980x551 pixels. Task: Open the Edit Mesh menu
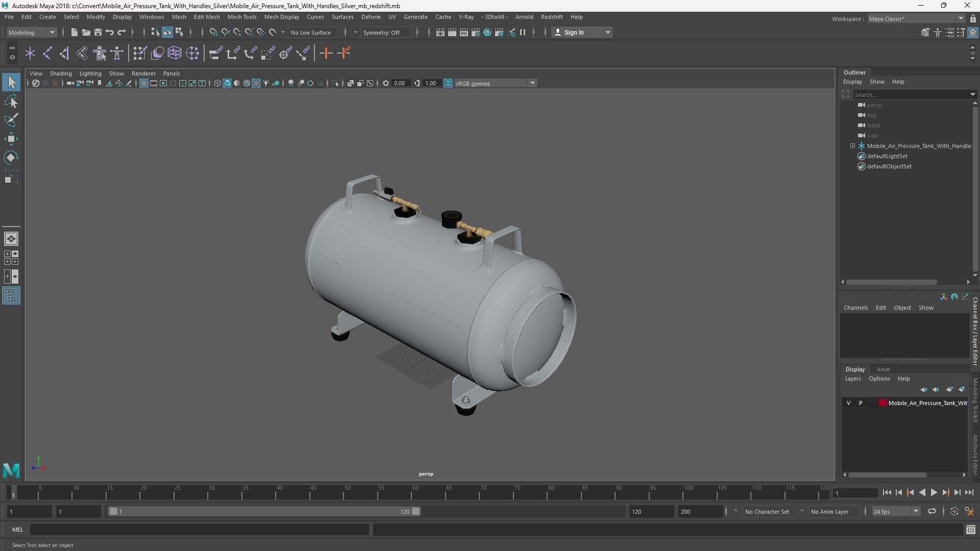pyautogui.click(x=207, y=17)
